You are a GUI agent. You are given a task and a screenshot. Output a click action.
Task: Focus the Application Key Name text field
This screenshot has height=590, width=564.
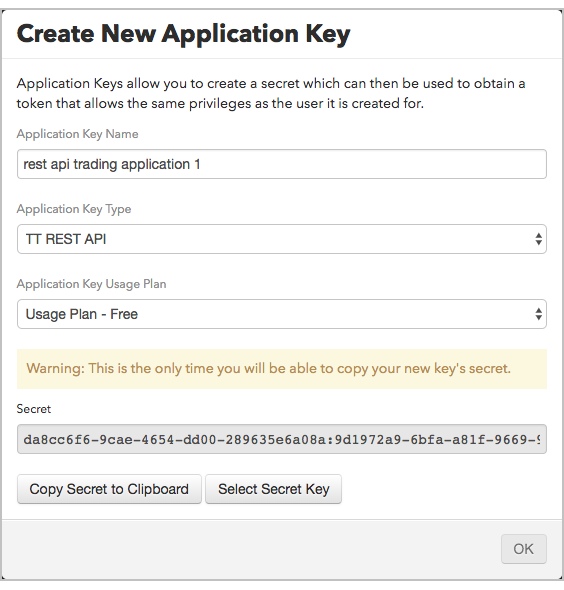click(281, 164)
